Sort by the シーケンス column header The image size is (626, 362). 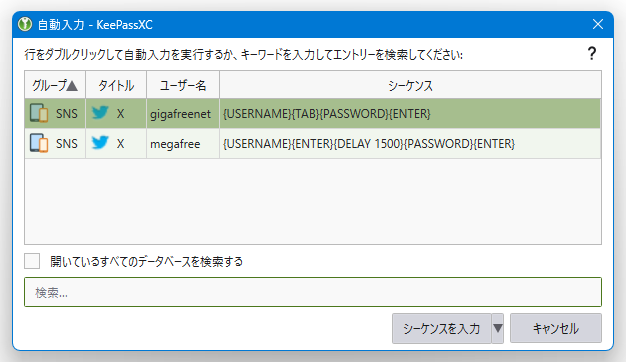pos(410,85)
